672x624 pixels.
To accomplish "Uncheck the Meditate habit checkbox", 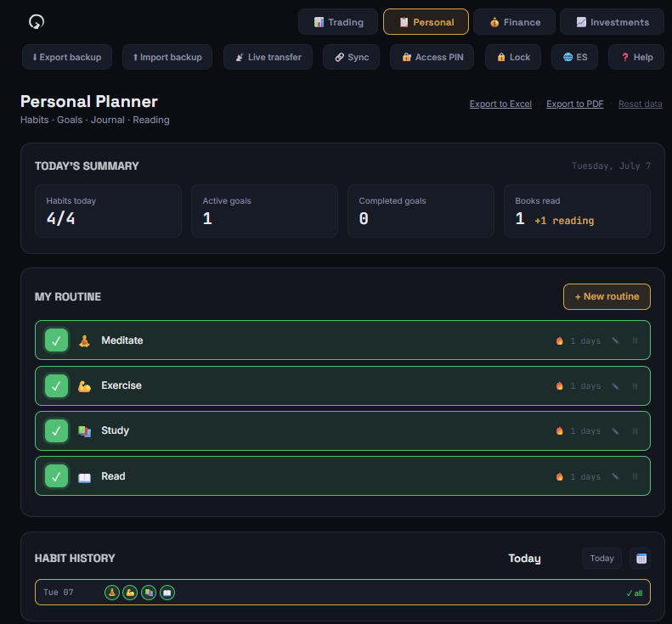I will [56, 340].
